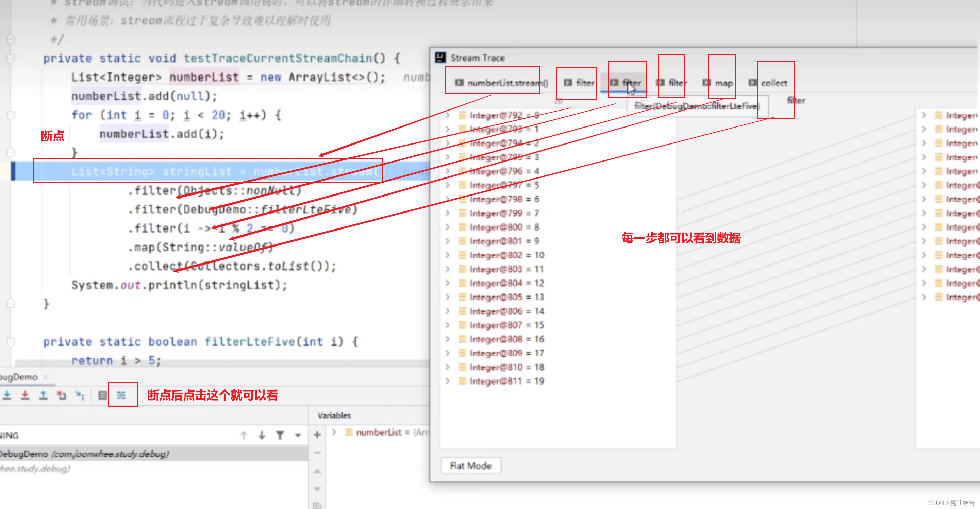
Task: Expand the Integer@811 = 19 row
Action: coord(448,381)
